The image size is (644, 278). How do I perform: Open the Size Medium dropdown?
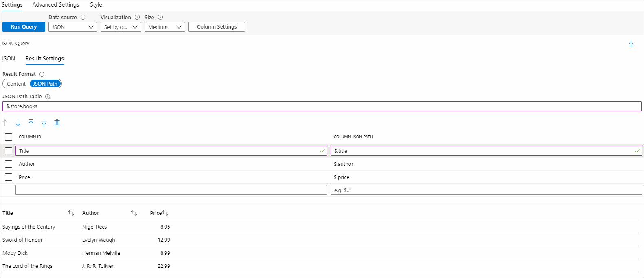tap(165, 27)
